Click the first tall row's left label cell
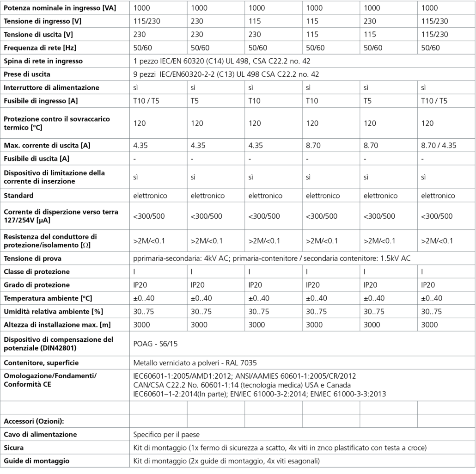Viewport: 476px width, 474px height. pos(65,123)
